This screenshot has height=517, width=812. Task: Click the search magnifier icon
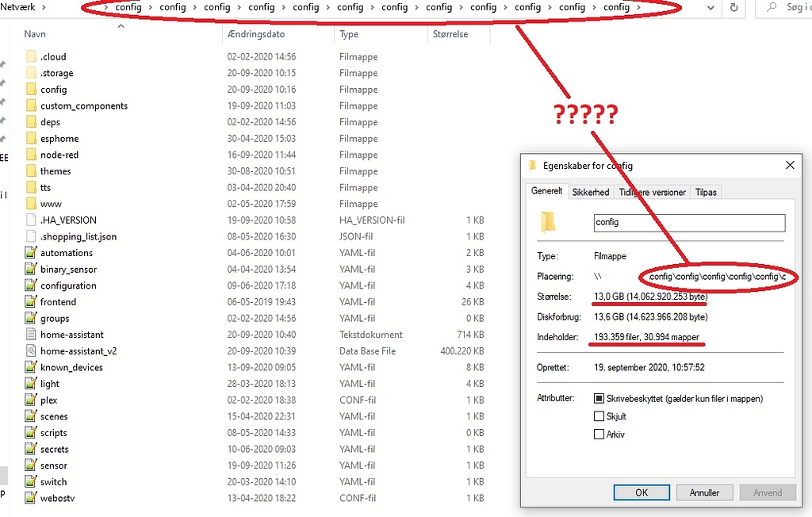[772, 9]
